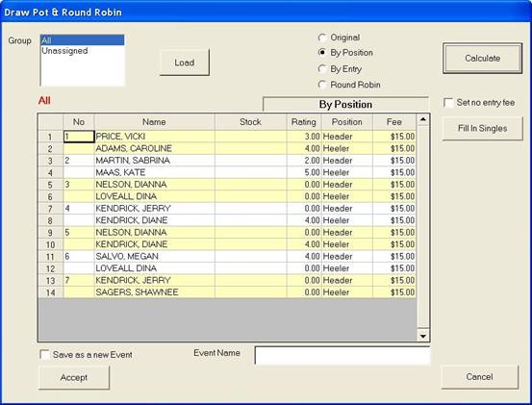Viewport: 532px width, 405px height.
Task: Click the grid scrollbar down arrow
Action: 422,336
